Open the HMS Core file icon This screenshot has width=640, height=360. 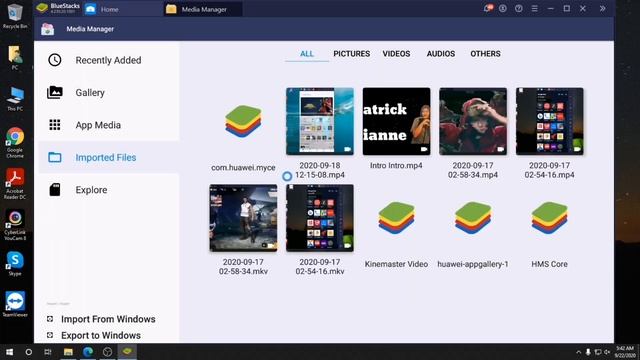click(549, 218)
